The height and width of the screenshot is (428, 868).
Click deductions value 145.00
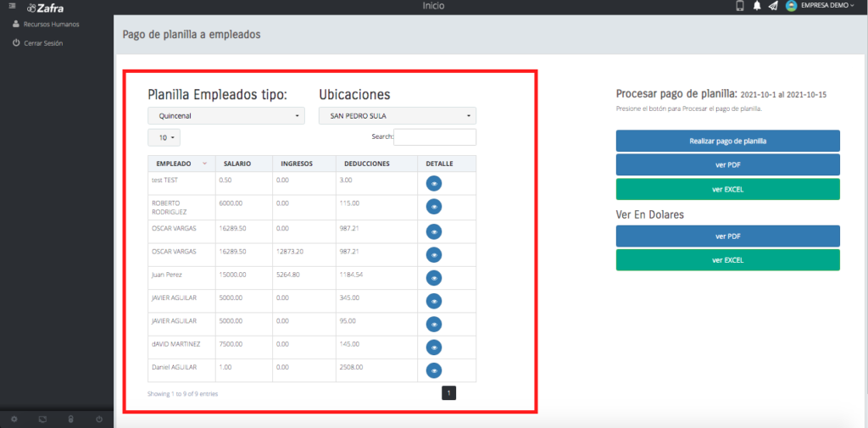pyautogui.click(x=350, y=344)
